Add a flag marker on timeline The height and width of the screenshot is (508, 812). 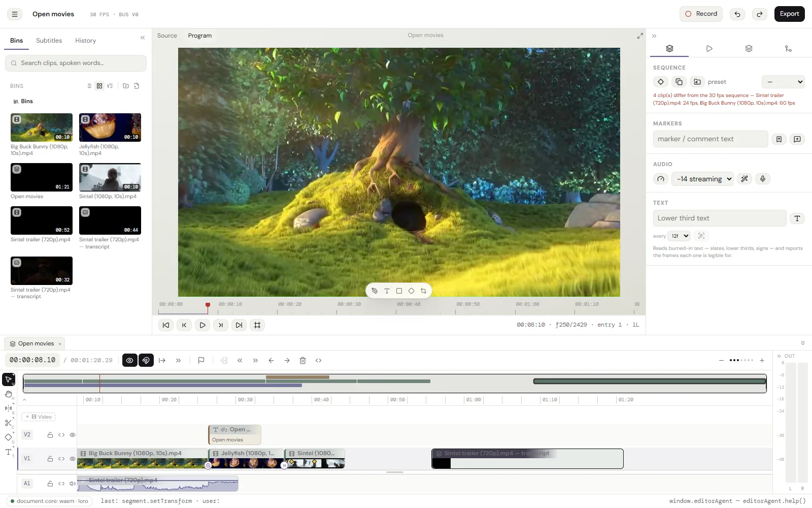(x=201, y=361)
